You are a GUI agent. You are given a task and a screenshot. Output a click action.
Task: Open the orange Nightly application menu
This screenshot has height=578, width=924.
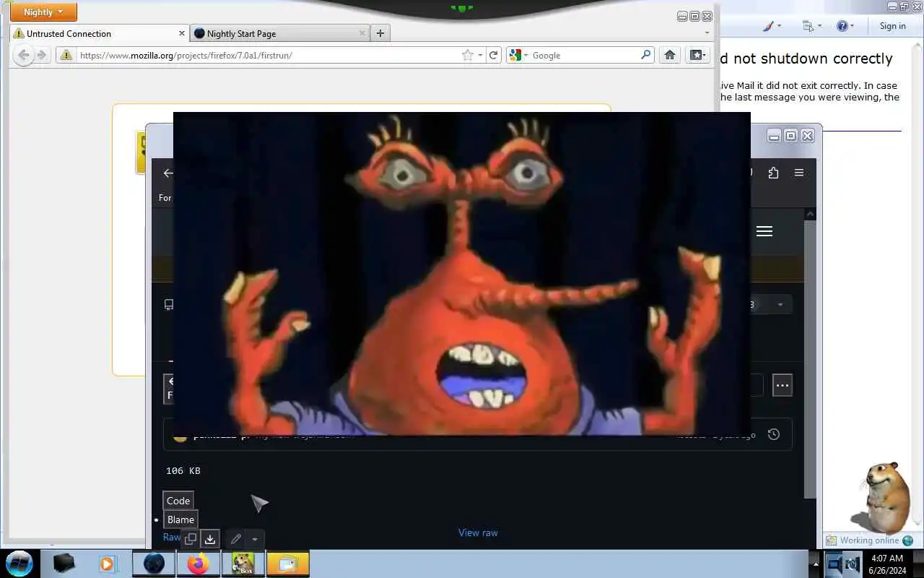coord(43,12)
